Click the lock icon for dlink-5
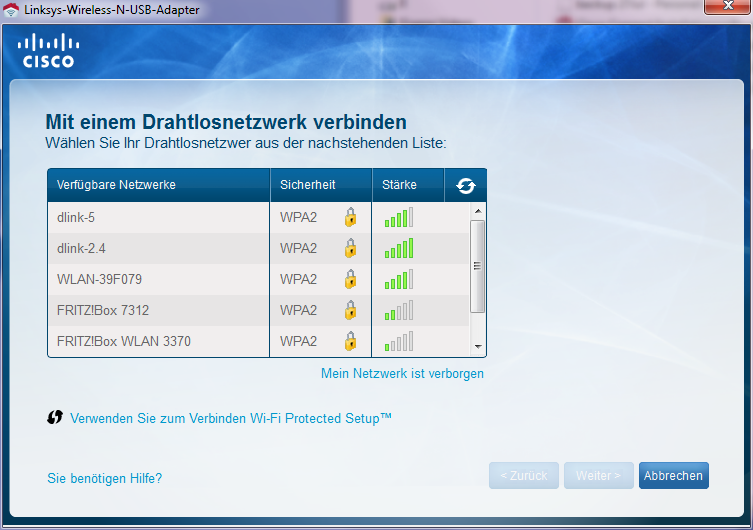This screenshot has width=753, height=530. pos(351,217)
